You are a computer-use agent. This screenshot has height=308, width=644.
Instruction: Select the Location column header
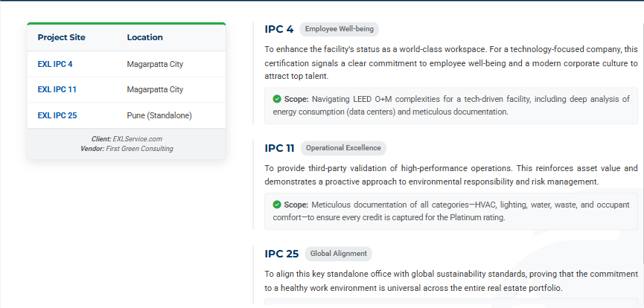click(145, 37)
